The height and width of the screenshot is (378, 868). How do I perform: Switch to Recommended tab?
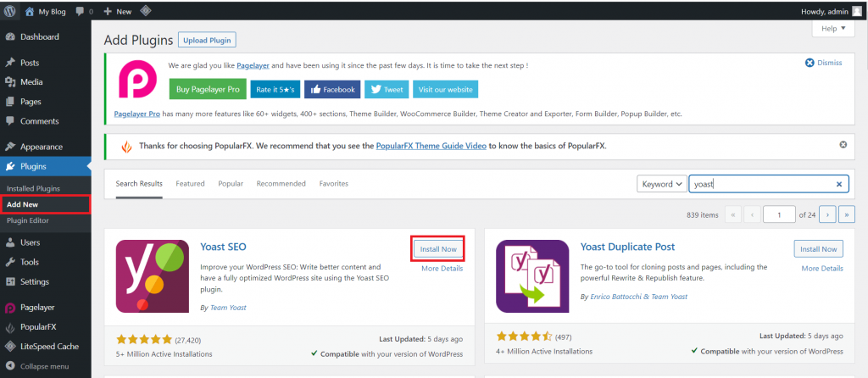281,184
